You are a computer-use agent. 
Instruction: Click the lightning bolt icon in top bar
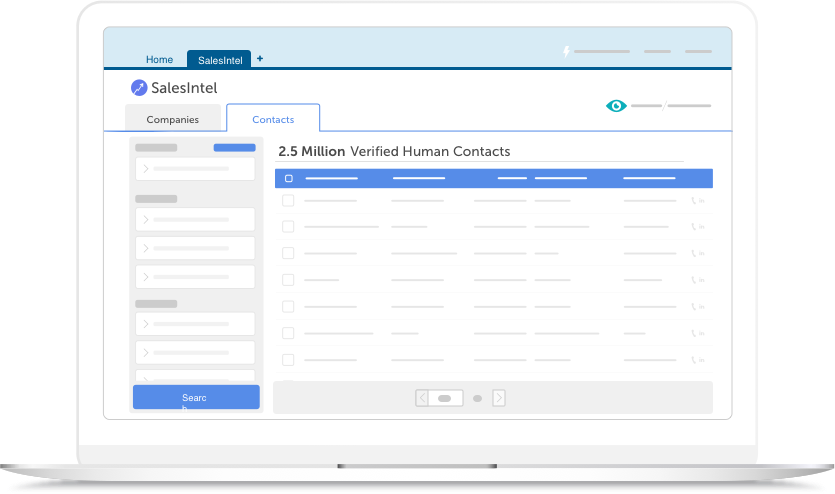(x=567, y=51)
